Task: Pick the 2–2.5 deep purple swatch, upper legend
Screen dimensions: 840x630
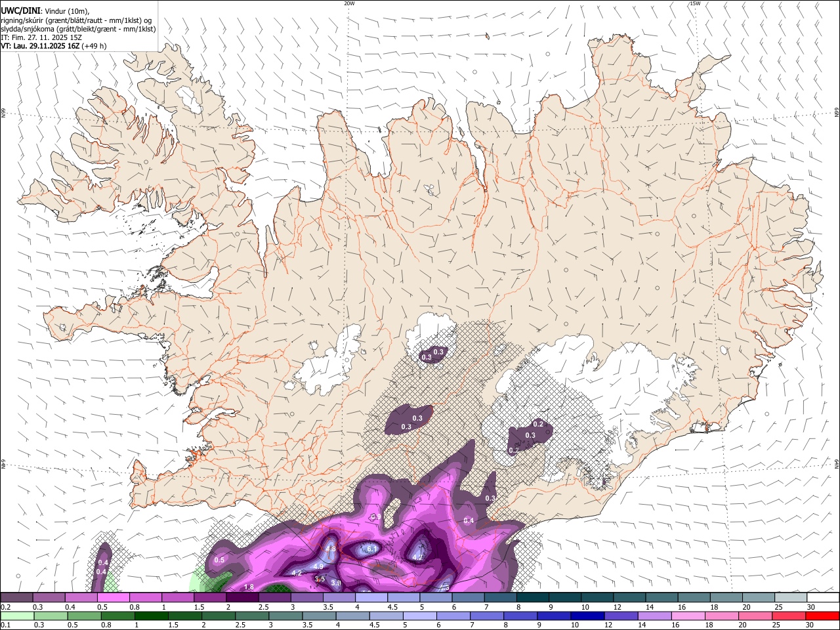Action: coord(242,597)
